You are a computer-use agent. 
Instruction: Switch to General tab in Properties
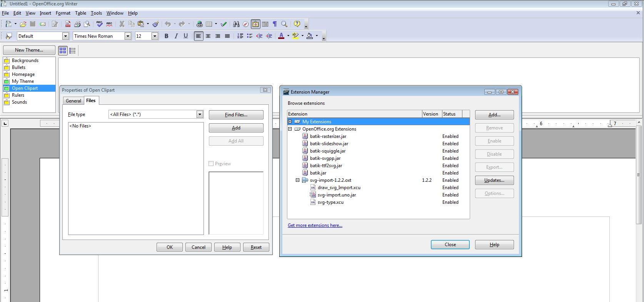click(x=73, y=101)
